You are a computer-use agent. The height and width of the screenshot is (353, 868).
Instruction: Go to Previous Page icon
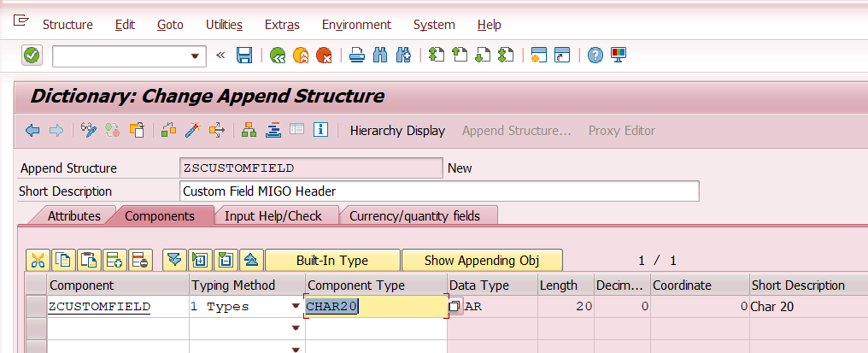(460, 55)
